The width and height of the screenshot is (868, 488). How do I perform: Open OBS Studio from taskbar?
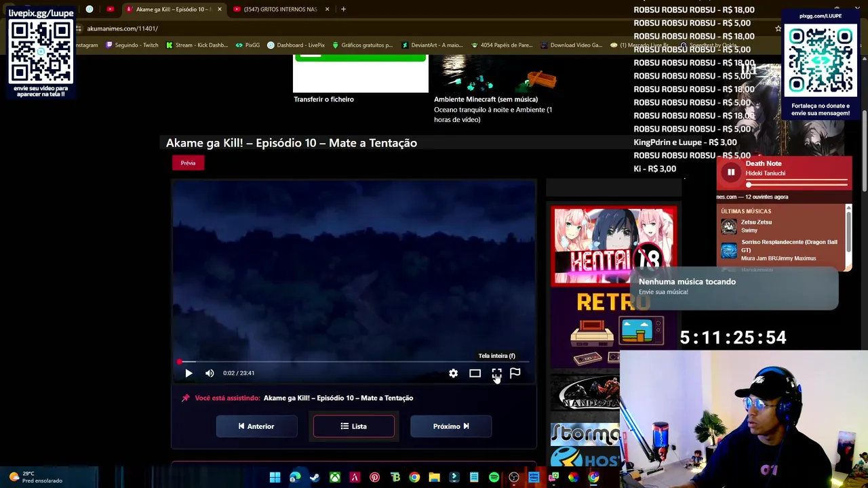pyautogui.click(x=514, y=478)
